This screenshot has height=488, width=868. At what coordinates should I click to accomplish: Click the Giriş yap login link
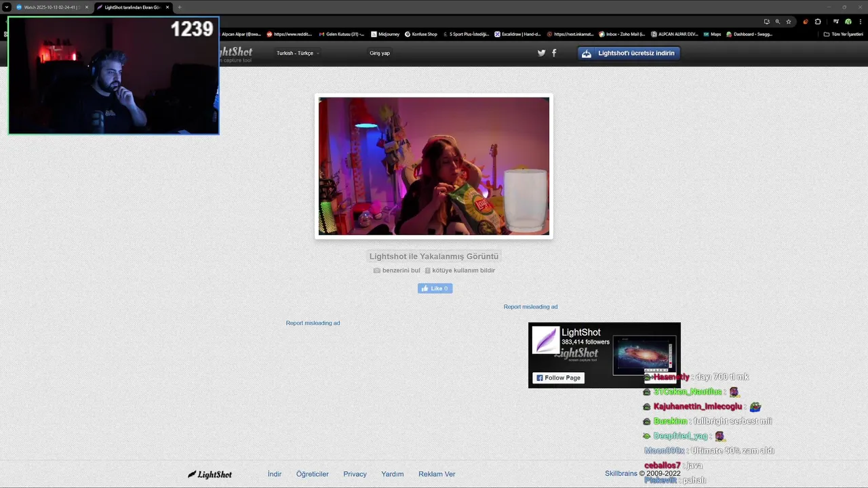point(380,53)
